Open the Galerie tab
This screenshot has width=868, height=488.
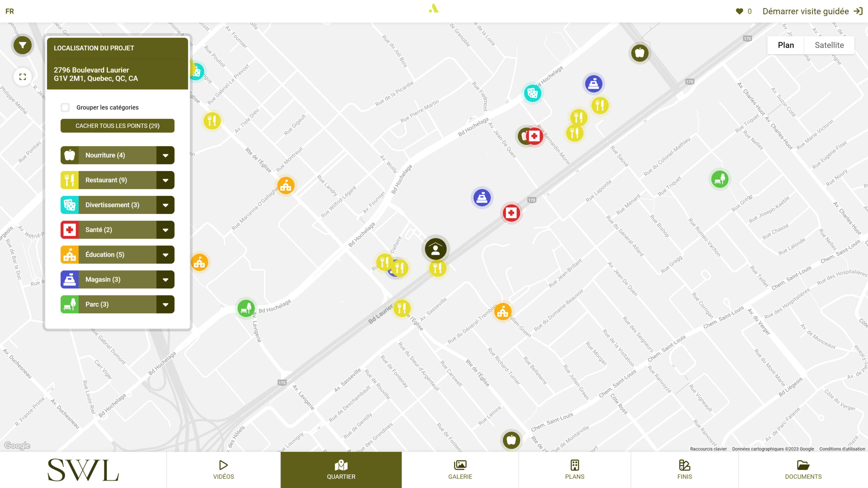(460, 470)
